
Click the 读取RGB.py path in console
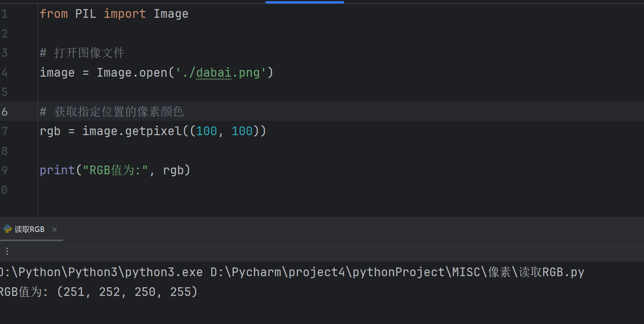click(552, 272)
